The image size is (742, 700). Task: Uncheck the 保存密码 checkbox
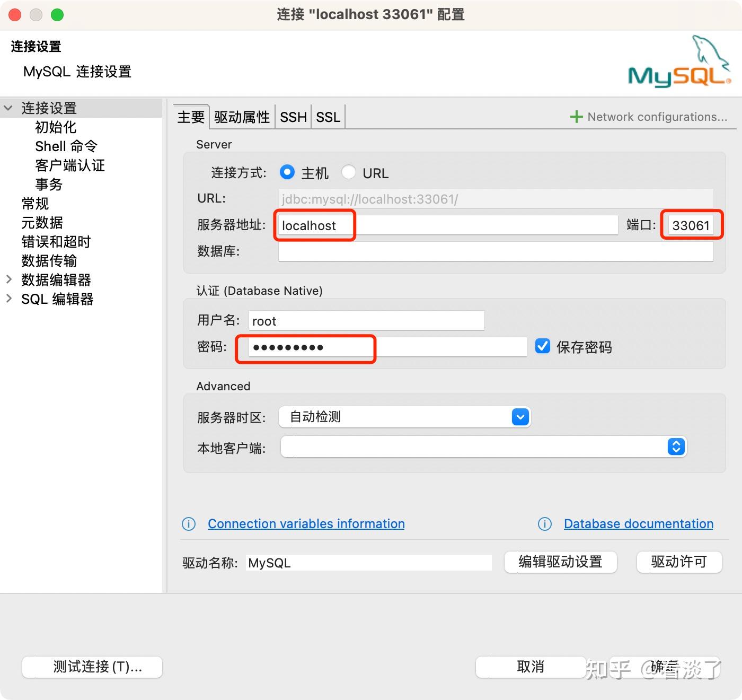pos(542,346)
